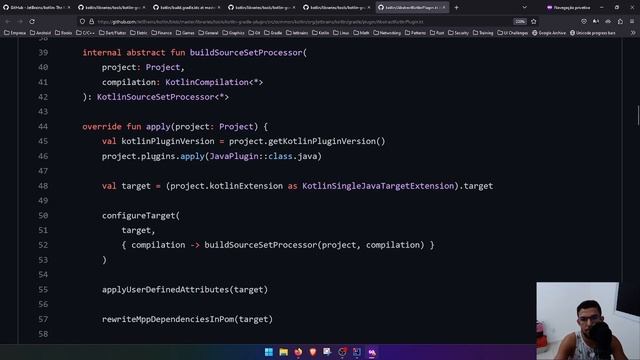Viewport: 640px width, 360px height.
Task: List all tabs dropdown arrow
Action: pyautogui.click(x=524, y=7)
